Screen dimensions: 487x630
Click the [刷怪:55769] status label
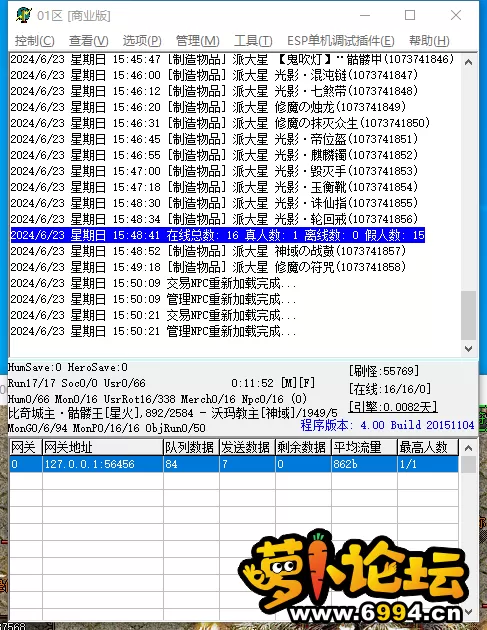pos(384,370)
